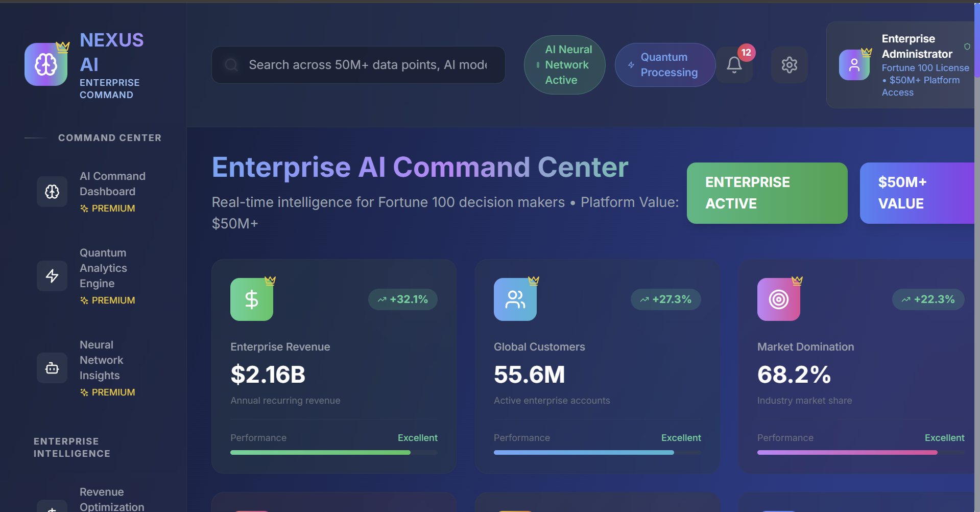Click Excellent rating on Enterprise Revenue card
The width and height of the screenshot is (980, 512).
(x=418, y=438)
